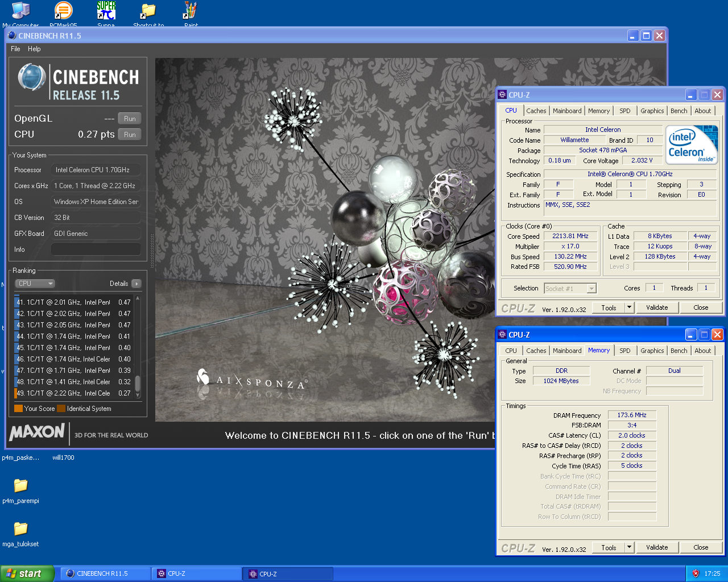
Task: Select ranking entry 48 at 1.41 GHz
Action: pyautogui.click(x=73, y=382)
